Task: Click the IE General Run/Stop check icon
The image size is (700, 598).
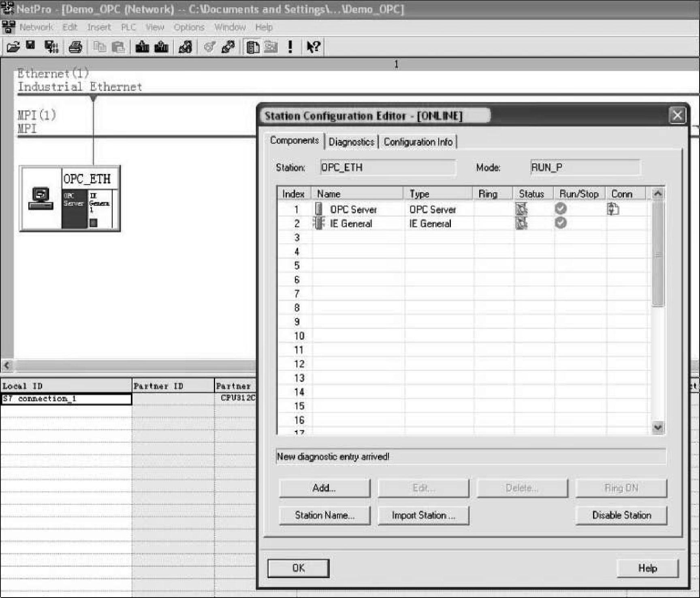Action: [561, 223]
